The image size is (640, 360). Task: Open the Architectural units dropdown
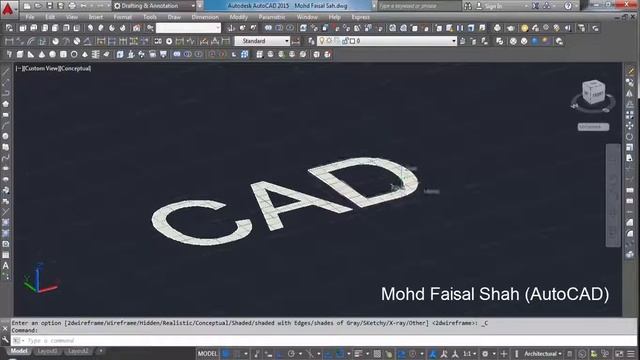543,354
